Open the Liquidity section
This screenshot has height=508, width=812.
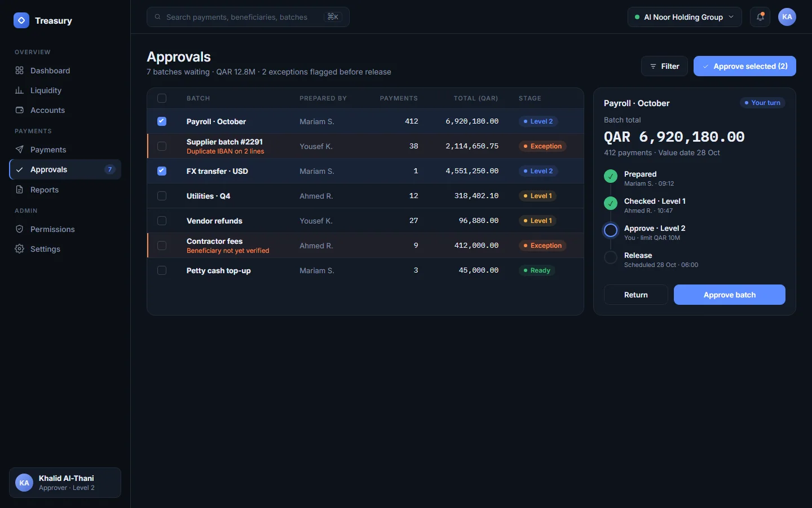coord(65,90)
